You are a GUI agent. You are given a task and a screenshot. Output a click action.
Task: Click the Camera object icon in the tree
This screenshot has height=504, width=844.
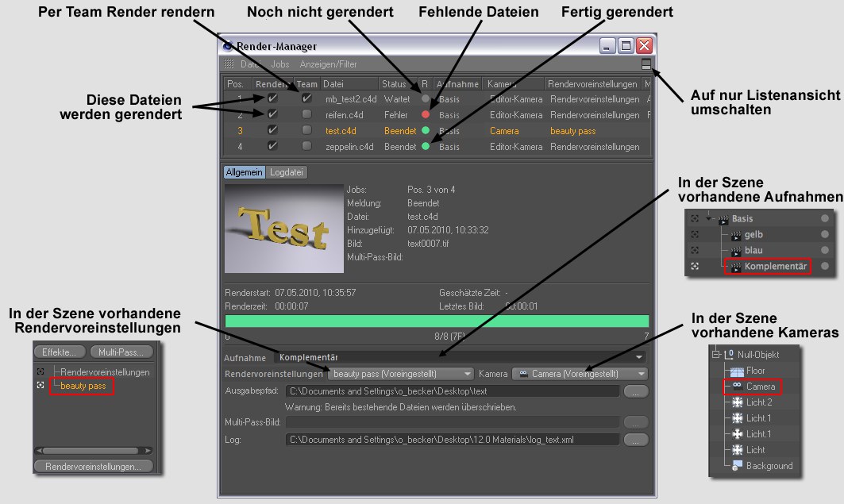pos(736,387)
